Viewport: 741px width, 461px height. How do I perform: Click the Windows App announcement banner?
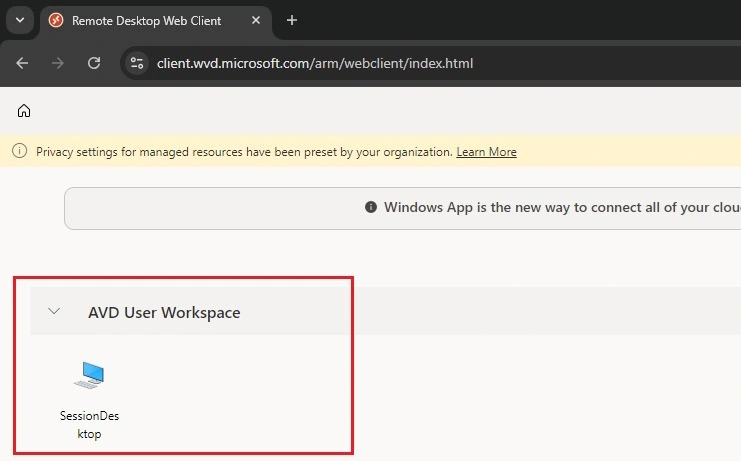tap(403, 208)
